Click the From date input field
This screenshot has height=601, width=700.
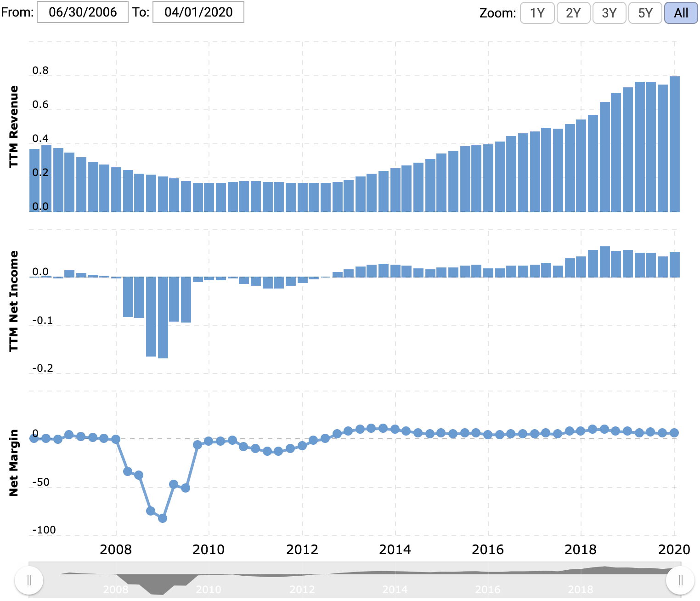coord(83,12)
